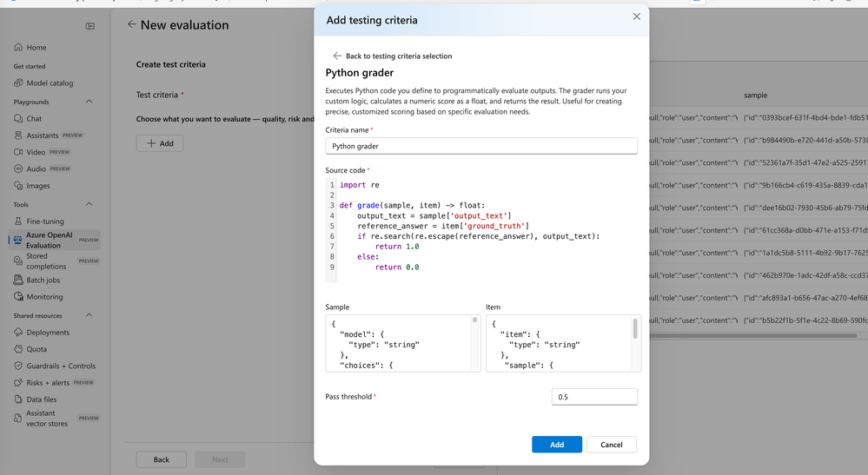Click the Fine-tuning tool icon
Viewport: 868px width, 475px height.
[18, 221]
